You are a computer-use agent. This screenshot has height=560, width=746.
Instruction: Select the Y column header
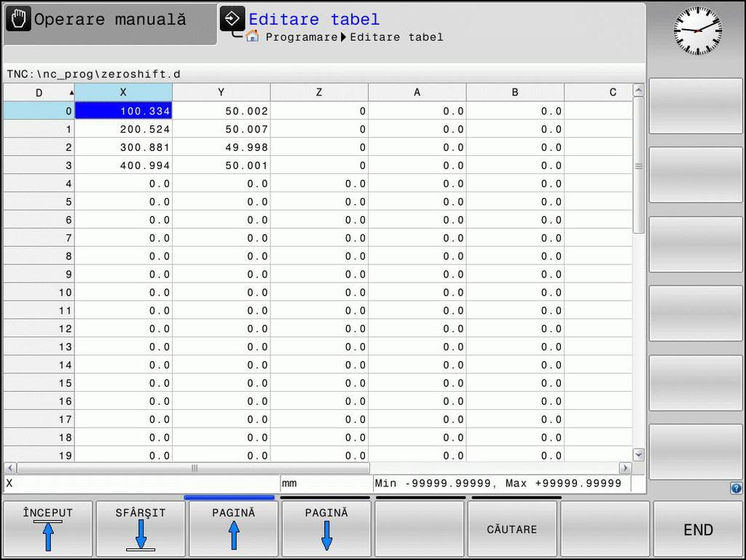[221, 92]
